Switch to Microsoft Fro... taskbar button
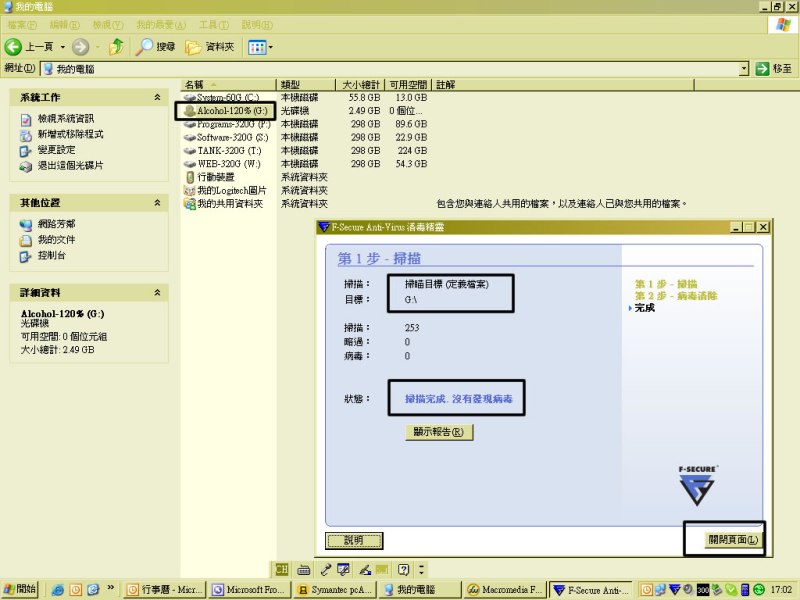Screen dimensions: 800x600 [x=250, y=590]
